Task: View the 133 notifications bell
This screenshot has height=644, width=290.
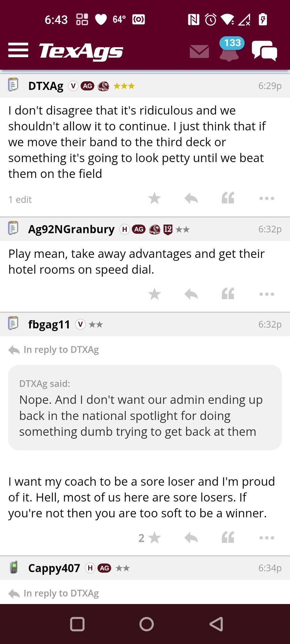Action: 230,50
